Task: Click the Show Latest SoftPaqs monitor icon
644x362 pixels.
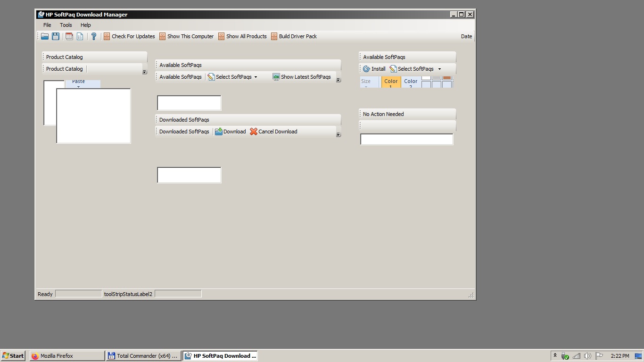Action: point(275,77)
